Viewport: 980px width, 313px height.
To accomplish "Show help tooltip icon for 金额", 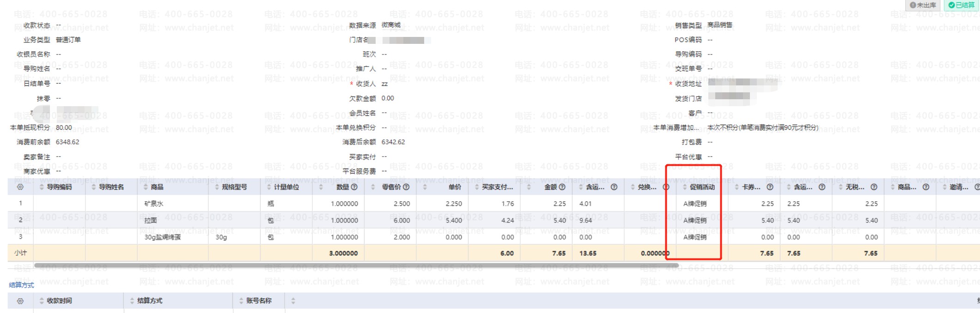I will point(562,187).
